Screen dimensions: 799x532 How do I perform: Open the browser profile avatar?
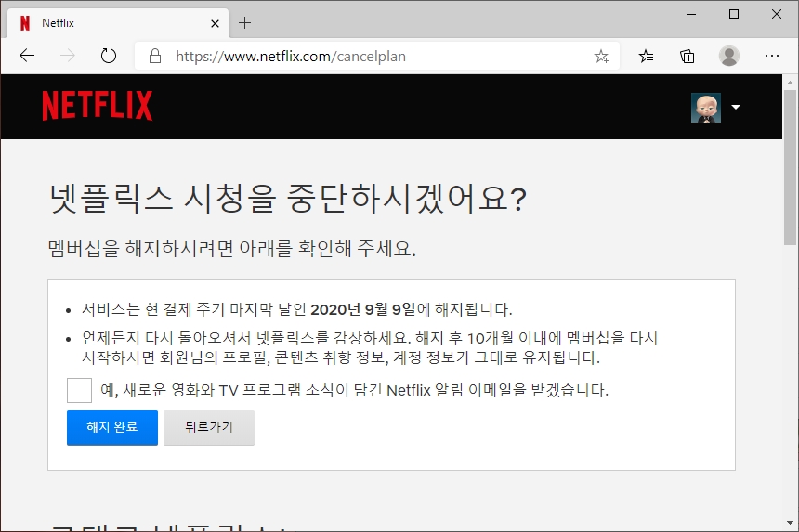pos(729,56)
